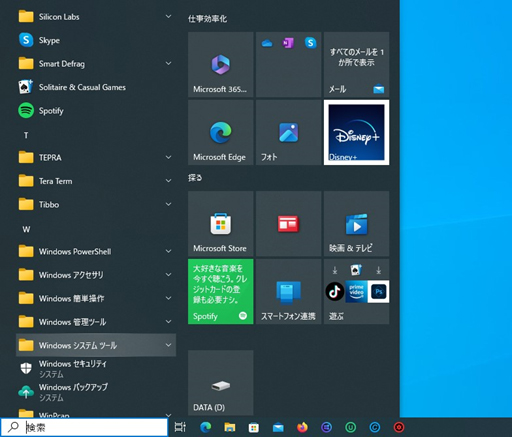Open Solitaire & Casual Games
The image size is (512, 437).
point(96,87)
